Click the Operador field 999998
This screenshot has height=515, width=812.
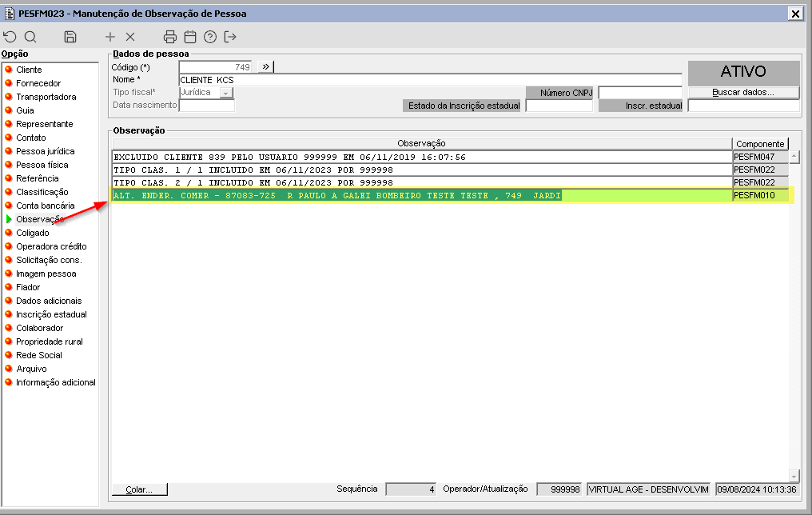click(559, 489)
